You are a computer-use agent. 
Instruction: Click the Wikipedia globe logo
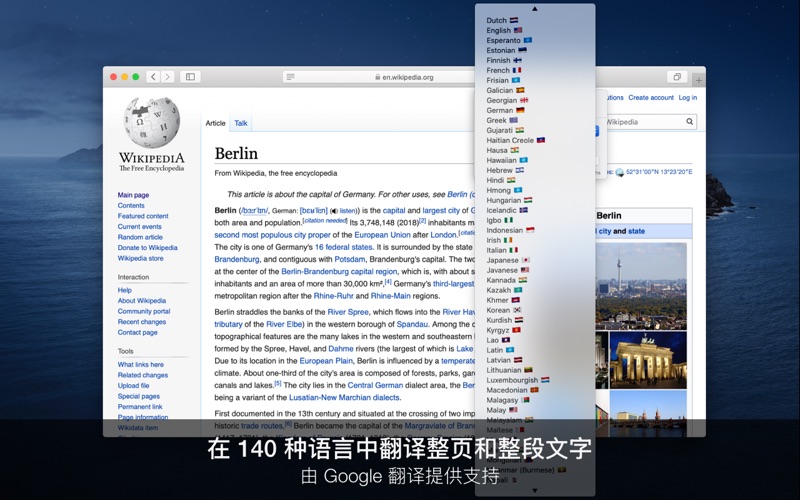152,122
